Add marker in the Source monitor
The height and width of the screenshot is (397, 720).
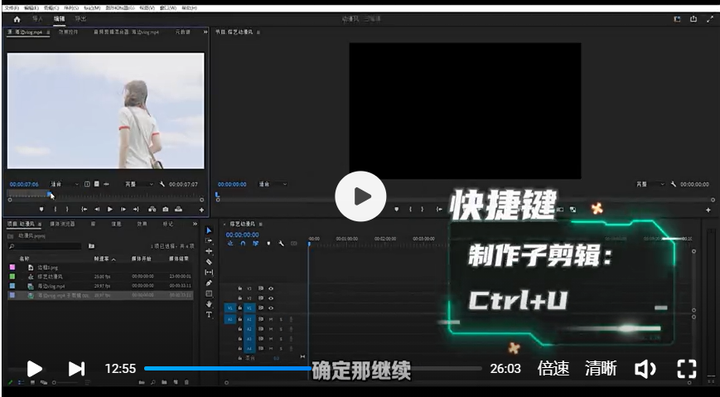tap(41, 209)
